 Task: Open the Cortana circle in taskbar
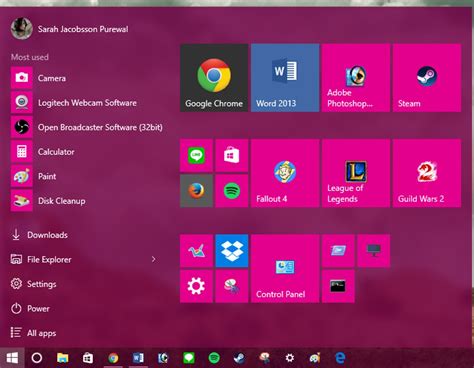coord(37,358)
